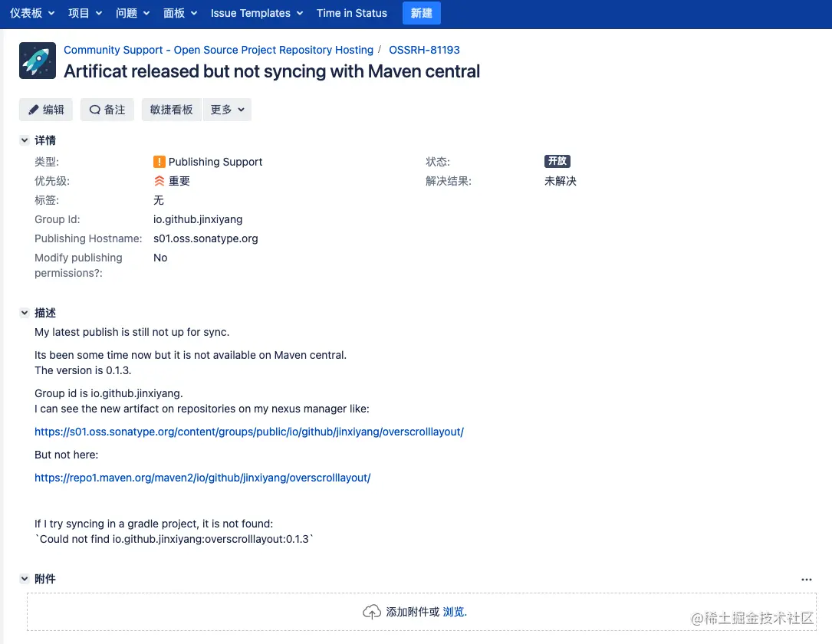Click the 'Could not find' error line
Screen dimensions: 832x644
pyautogui.click(x=174, y=539)
